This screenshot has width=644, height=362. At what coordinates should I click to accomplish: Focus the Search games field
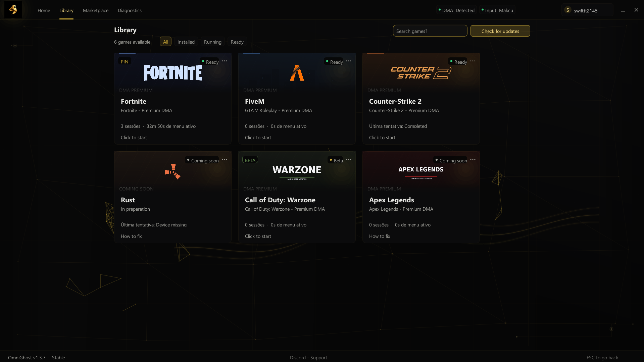(x=430, y=31)
